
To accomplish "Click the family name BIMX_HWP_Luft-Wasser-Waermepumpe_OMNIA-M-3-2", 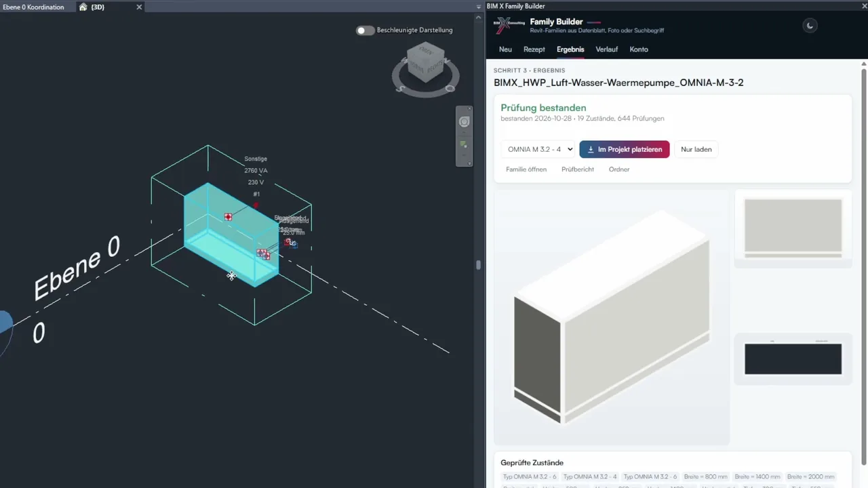I will point(618,83).
